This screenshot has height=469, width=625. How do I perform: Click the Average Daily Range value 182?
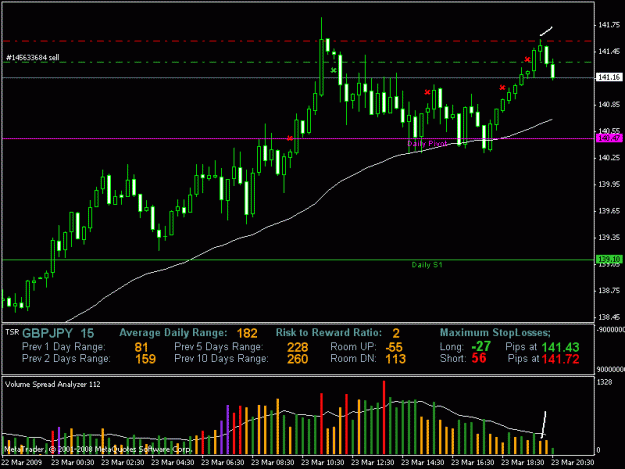click(x=247, y=333)
